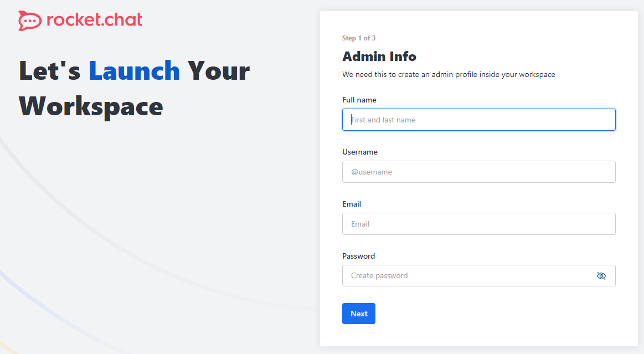The height and width of the screenshot is (354, 644).
Task: Click the "Password" field label
Action: (359, 256)
